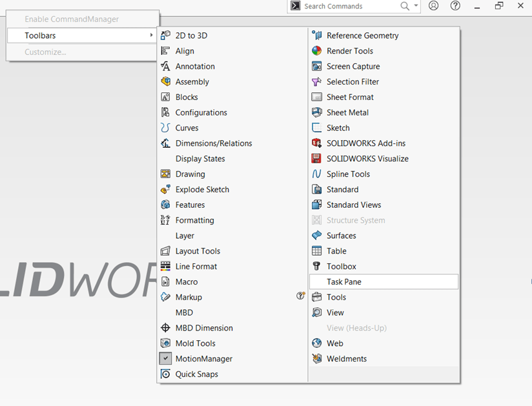Click the Sheet Metal icon
Image resolution: width=532 pixels, height=406 pixels.
coord(316,112)
